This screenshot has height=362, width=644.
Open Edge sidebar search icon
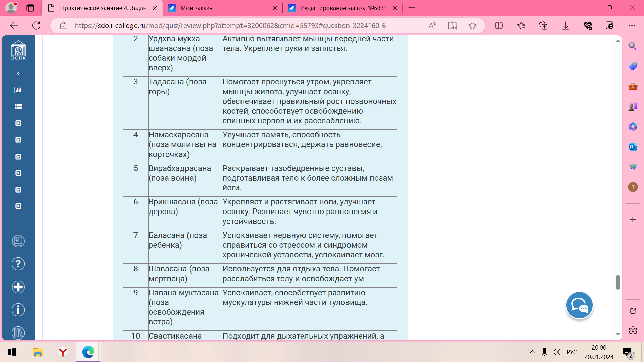[x=633, y=46]
